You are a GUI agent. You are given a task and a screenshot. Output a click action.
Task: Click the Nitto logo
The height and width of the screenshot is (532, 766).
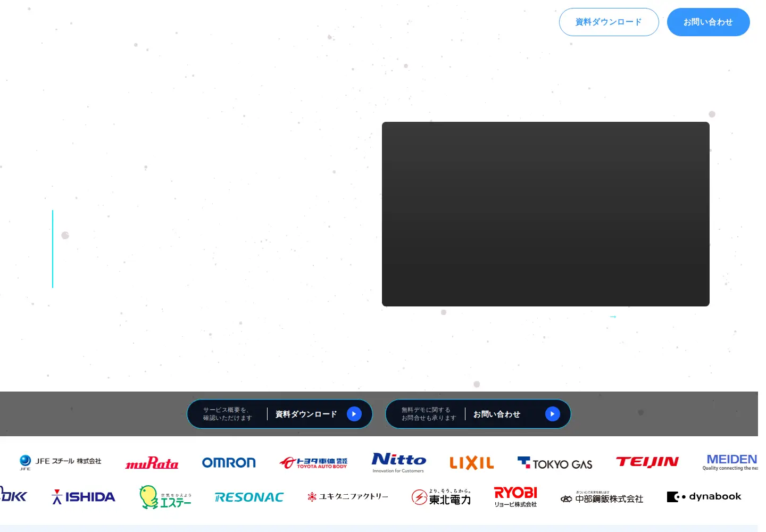[x=399, y=462]
